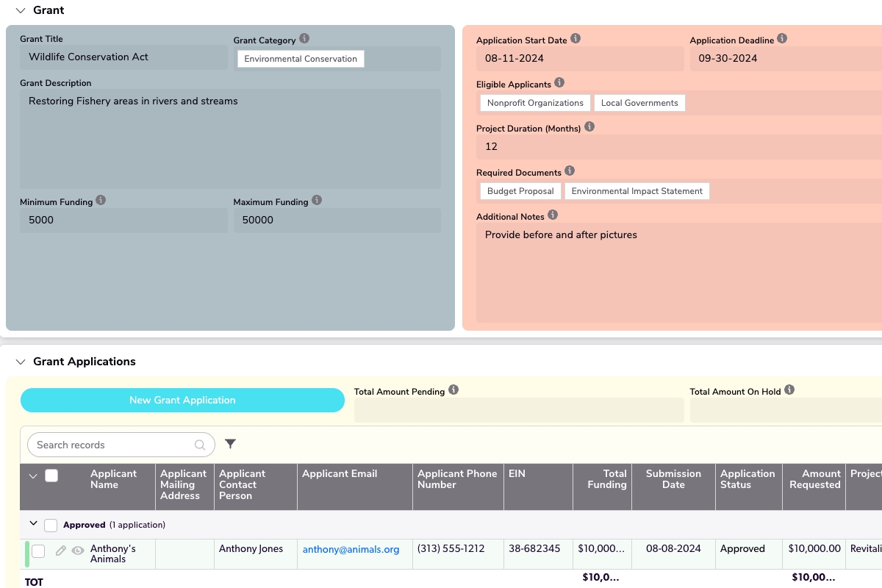Collapse the Grant Applications section
The image size is (882, 588).
[x=20, y=362]
